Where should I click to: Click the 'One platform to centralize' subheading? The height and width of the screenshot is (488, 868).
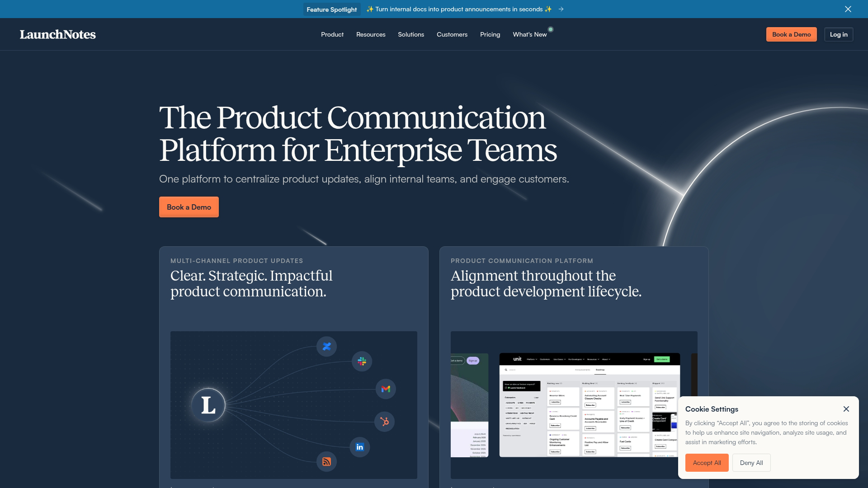coord(364,179)
